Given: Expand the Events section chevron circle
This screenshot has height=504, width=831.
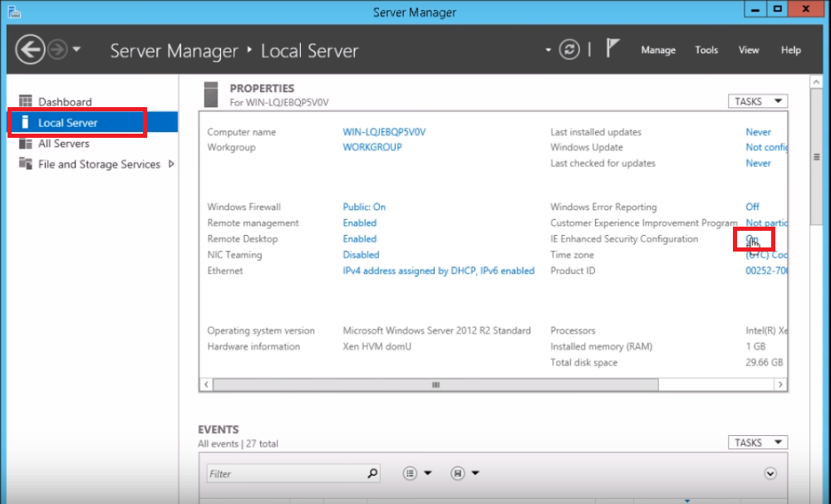Looking at the screenshot, I should [770, 473].
